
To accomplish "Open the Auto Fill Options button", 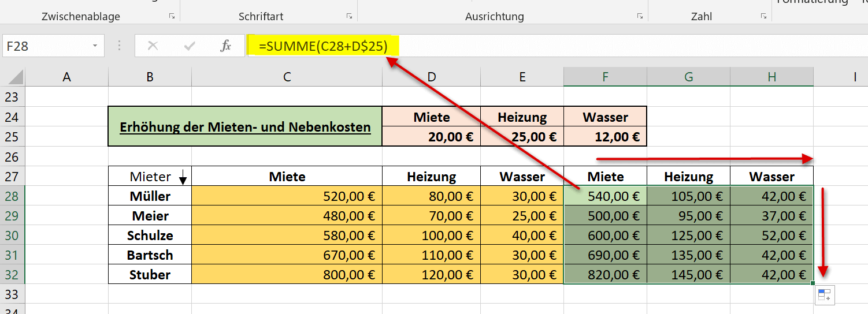I will [x=825, y=296].
